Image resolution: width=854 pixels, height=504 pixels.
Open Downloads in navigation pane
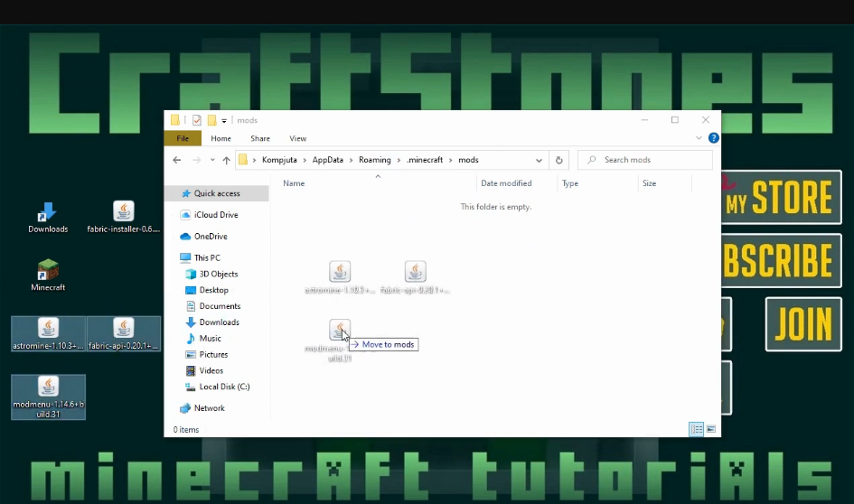pyautogui.click(x=219, y=322)
